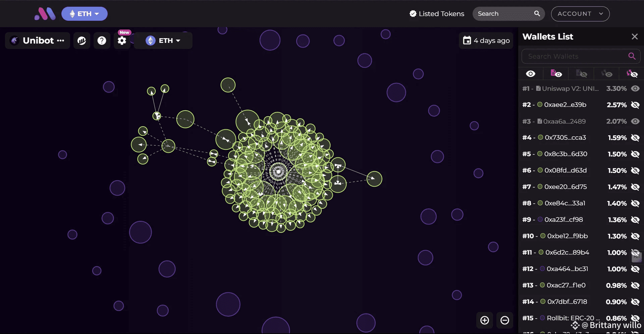
Task: Toggle visibility of #13 0xac27...f1e0 wallet
Action: pos(635,285)
